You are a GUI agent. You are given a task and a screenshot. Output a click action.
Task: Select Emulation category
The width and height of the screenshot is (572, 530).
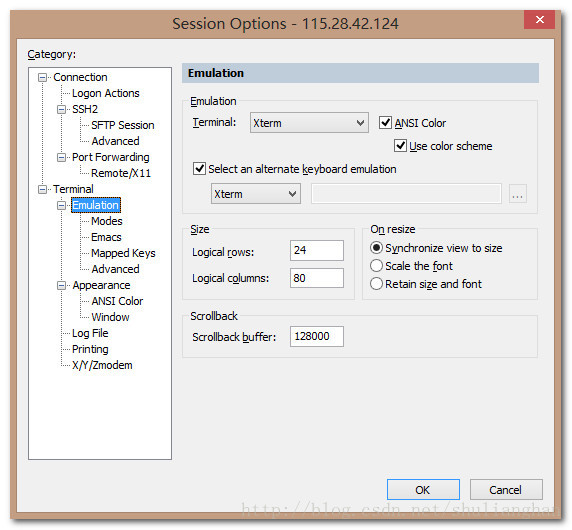tap(96, 205)
